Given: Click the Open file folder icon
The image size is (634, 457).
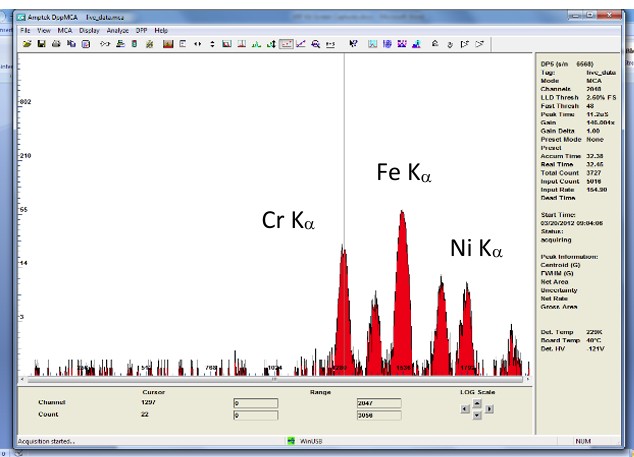Looking at the screenshot, I should pos(27,44).
